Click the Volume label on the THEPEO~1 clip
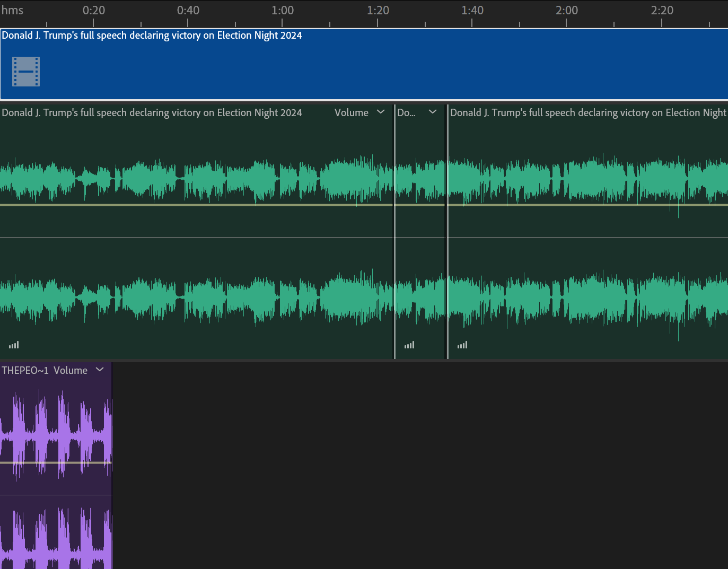 click(71, 370)
